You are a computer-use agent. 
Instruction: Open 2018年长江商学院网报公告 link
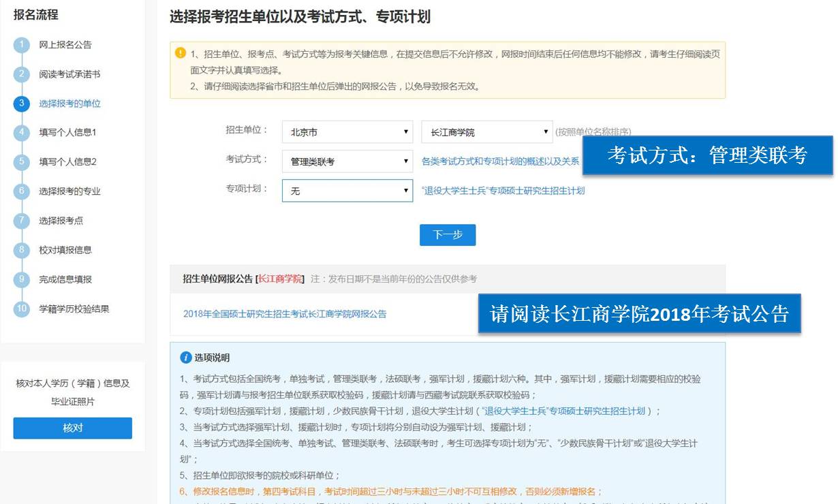pos(285,314)
